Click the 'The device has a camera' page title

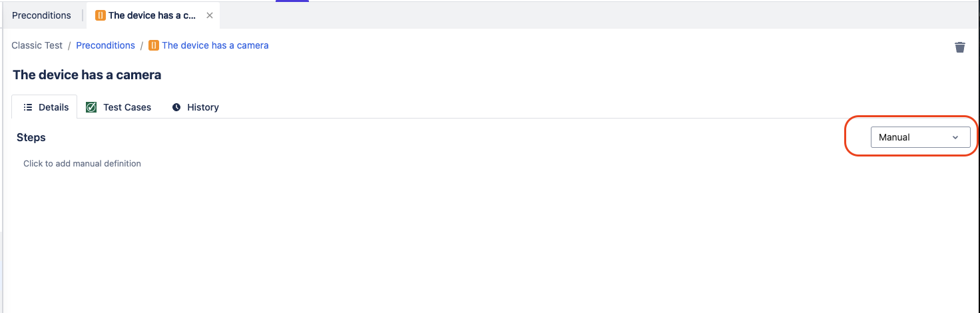click(87, 75)
